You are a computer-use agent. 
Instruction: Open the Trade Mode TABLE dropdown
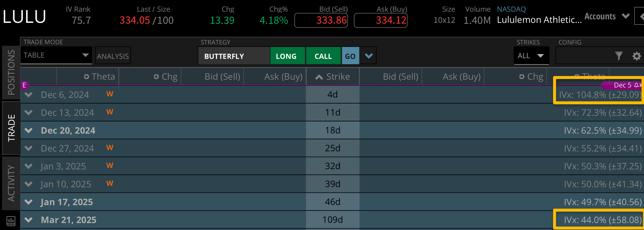point(56,55)
